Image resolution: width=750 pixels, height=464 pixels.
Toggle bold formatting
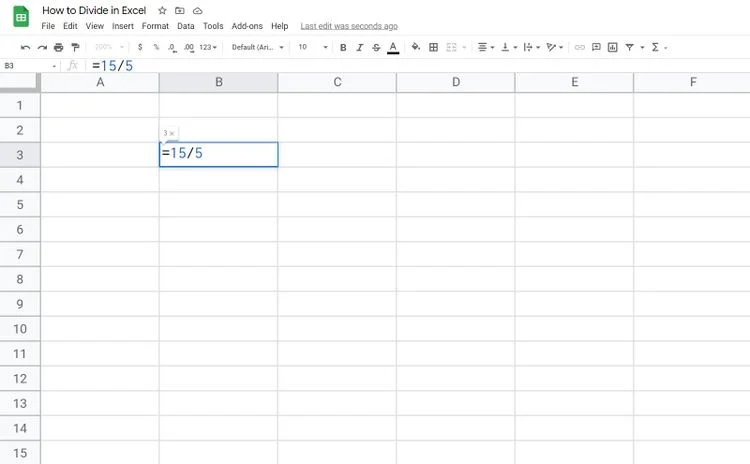tap(343, 47)
